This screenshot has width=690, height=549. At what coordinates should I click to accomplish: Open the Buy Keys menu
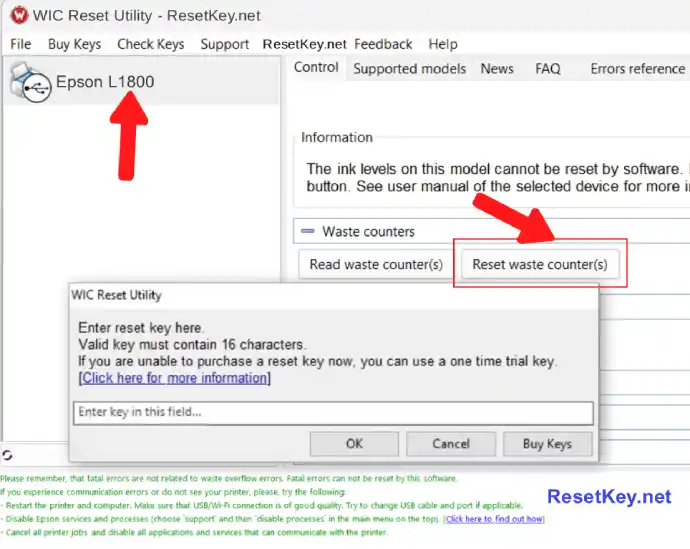[x=74, y=44]
